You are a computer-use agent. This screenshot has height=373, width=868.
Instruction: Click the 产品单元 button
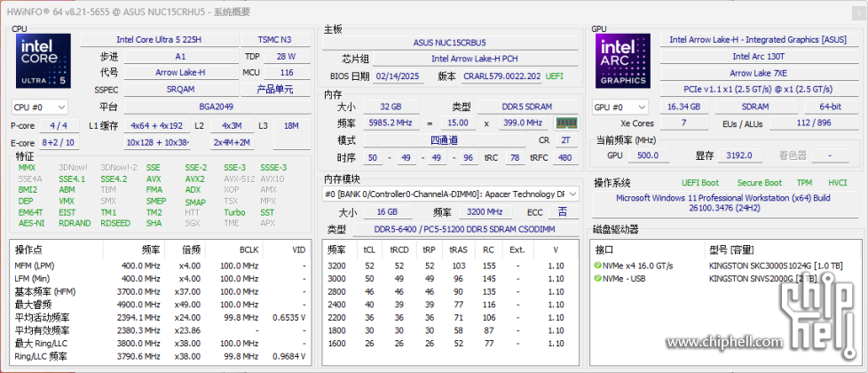[x=275, y=89]
